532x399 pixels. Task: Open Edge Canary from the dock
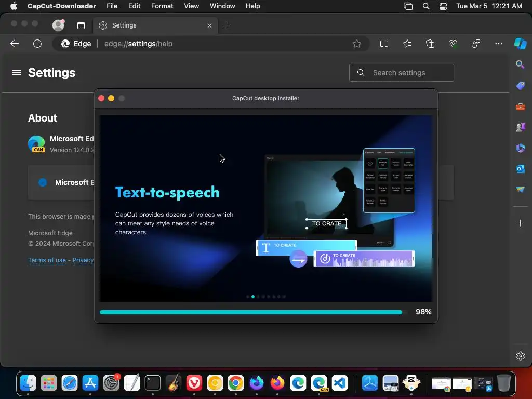click(x=319, y=383)
